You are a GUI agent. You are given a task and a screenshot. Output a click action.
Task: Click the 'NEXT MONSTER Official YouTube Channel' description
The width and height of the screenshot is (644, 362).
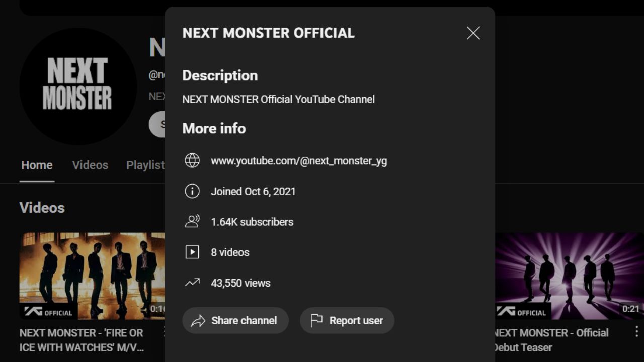pos(278,99)
